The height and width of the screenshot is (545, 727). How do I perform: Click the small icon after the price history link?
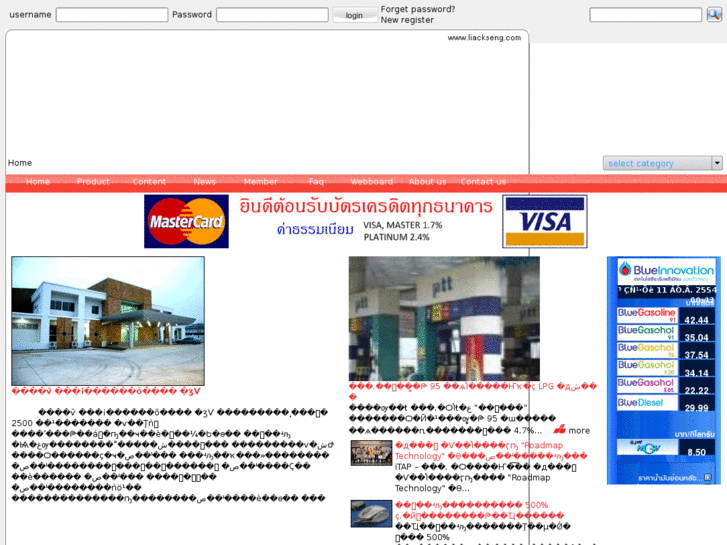tap(708, 477)
